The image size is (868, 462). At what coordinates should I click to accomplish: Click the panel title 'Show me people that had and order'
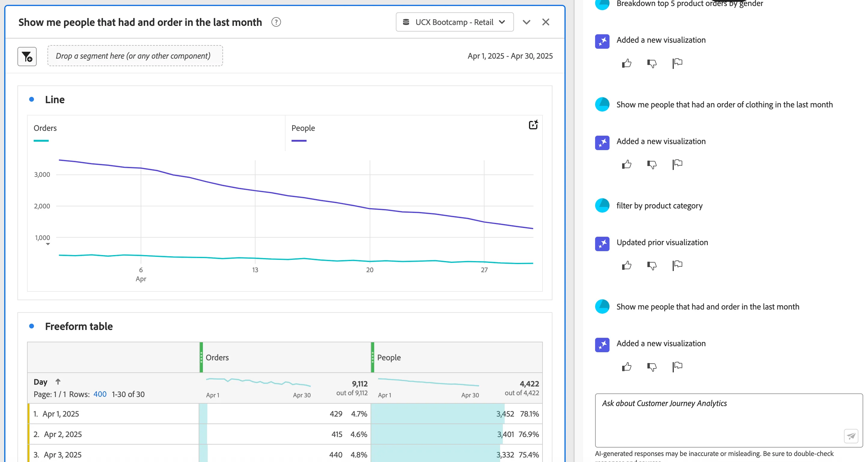pos(140,22)
